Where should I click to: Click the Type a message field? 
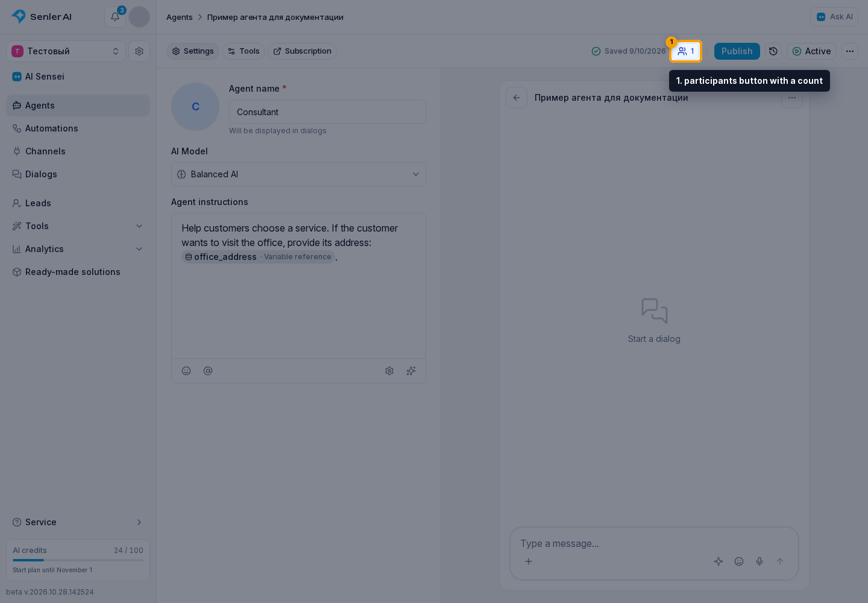point(654,543)
